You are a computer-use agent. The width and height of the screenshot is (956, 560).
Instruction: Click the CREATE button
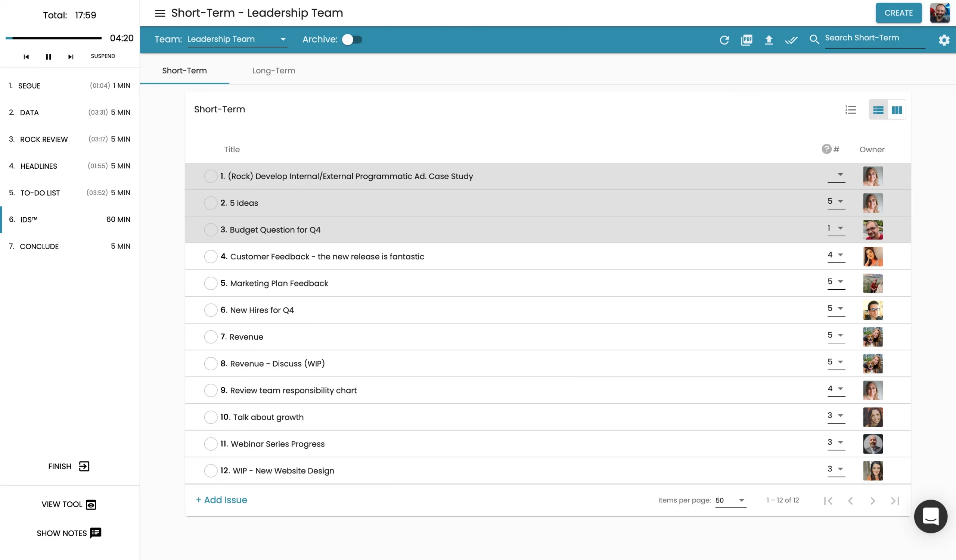tap(898, 13)
